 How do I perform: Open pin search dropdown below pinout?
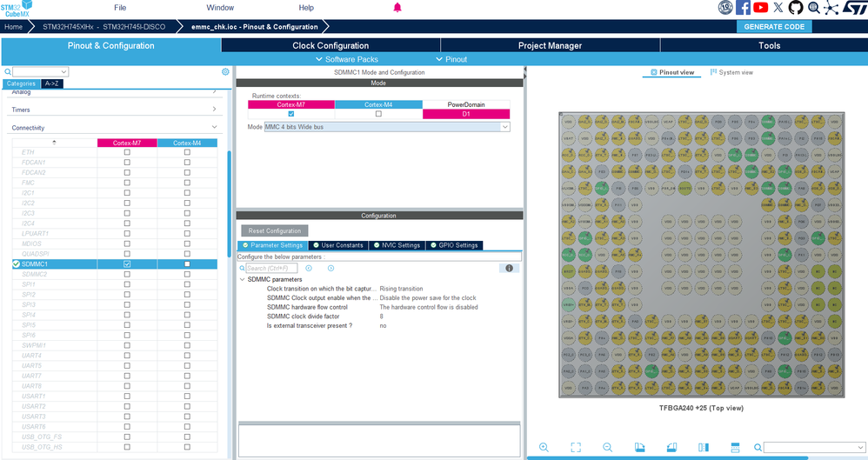[860, 447]
